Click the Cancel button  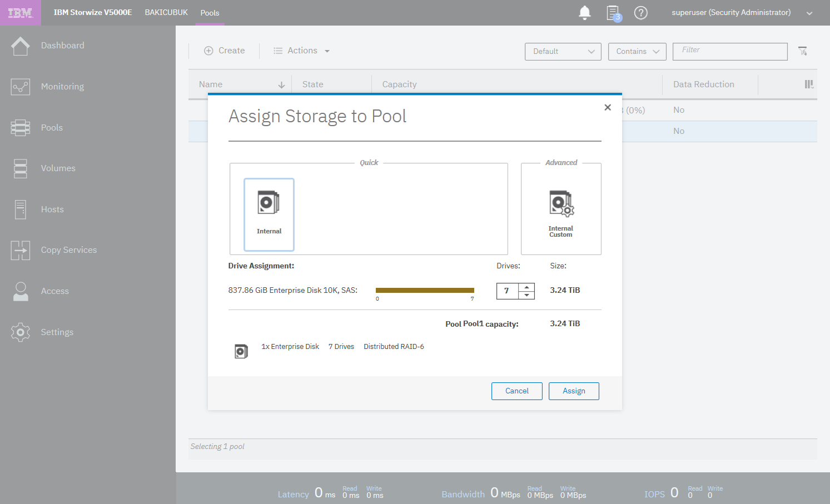pyautogui.click(x=516, y=391)
